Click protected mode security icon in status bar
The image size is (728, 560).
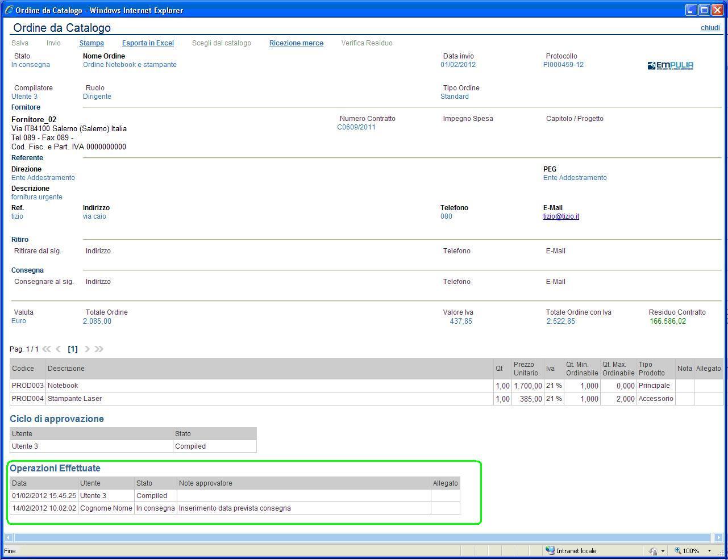tap(654, 550)
